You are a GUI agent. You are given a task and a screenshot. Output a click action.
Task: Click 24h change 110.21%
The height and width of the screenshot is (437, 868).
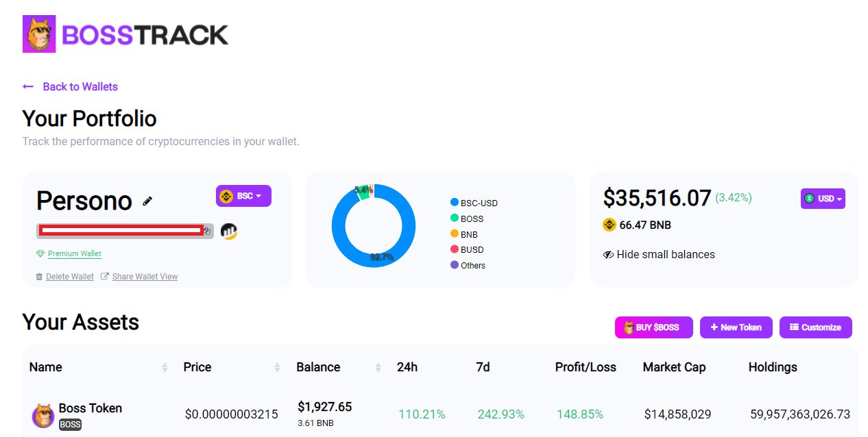[x=422, y=414]
